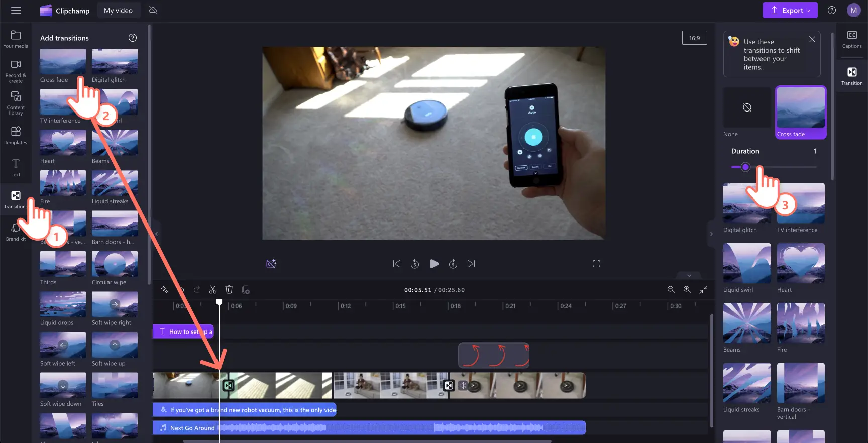Select the Heart transition in left panel
This screenshot has width=868, height=443.
tap(63, 143)
